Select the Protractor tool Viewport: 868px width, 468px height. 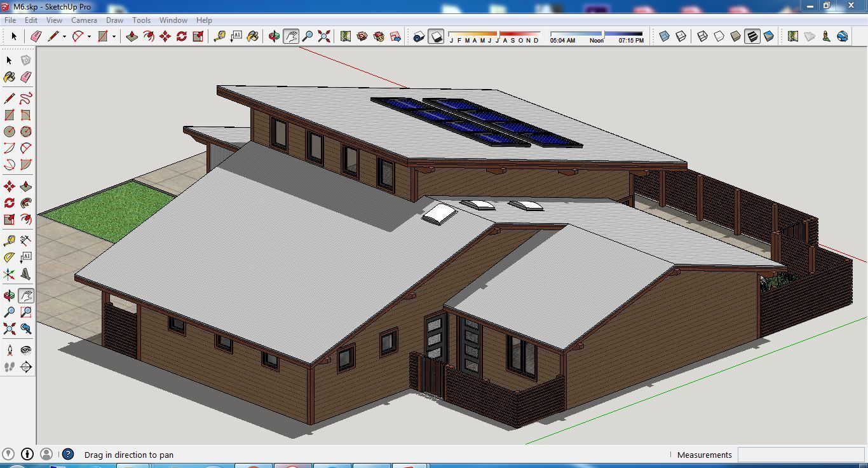coord(10,258)
